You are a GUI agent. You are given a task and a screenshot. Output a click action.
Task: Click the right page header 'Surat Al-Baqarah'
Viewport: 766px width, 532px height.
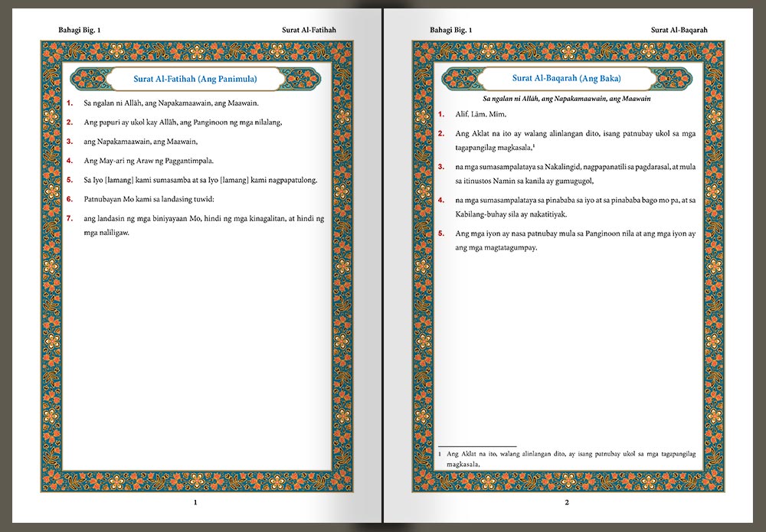(x=679, y=31)
